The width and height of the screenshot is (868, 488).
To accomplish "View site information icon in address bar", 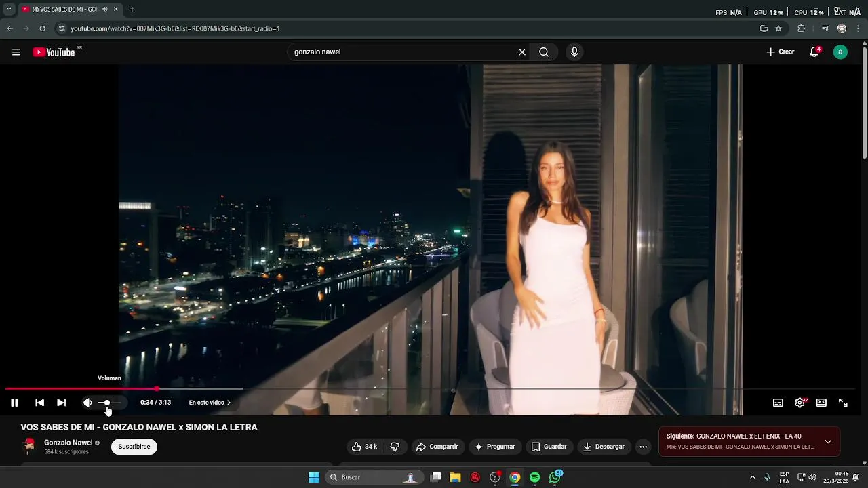I will pyautogui.click(x=62, y=28).
